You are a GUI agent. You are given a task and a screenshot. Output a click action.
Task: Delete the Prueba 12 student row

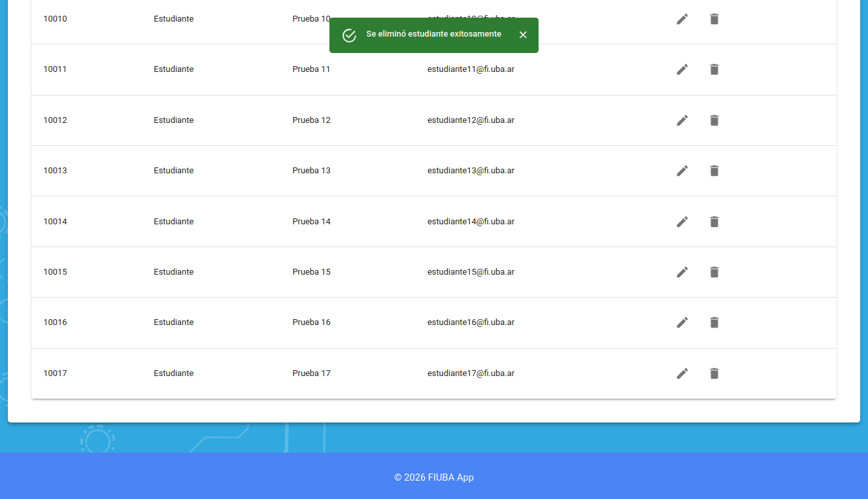[x=714, y=120]
